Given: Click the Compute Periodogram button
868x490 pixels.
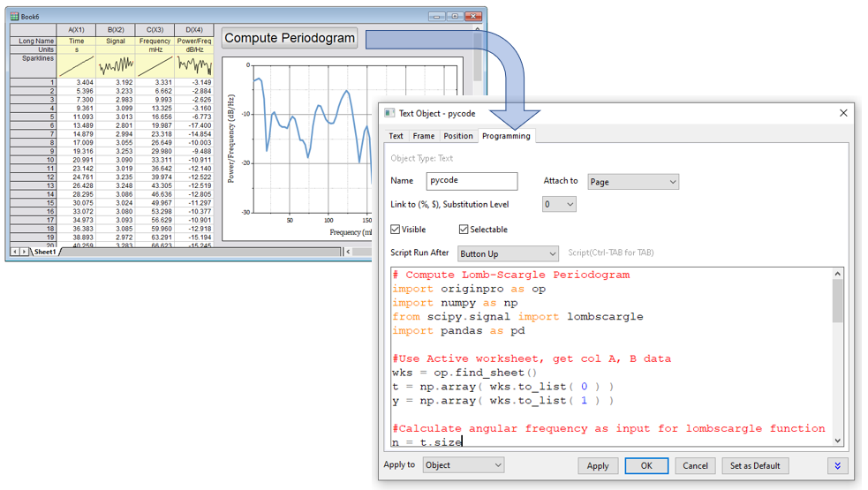Looking at the screenshot, I should click(290, 38).
